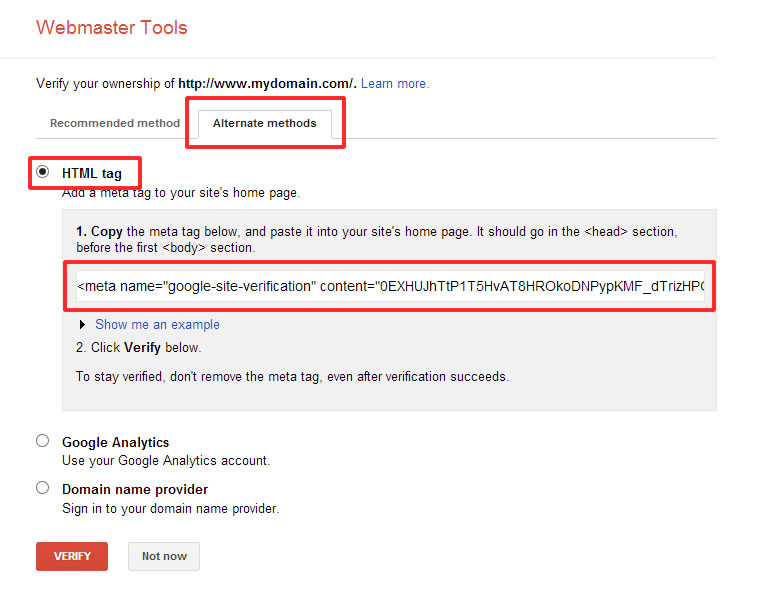The height and width of the screenshot is (594, 758).
Task: Open the Learn more link
Action: pos(395,83)
